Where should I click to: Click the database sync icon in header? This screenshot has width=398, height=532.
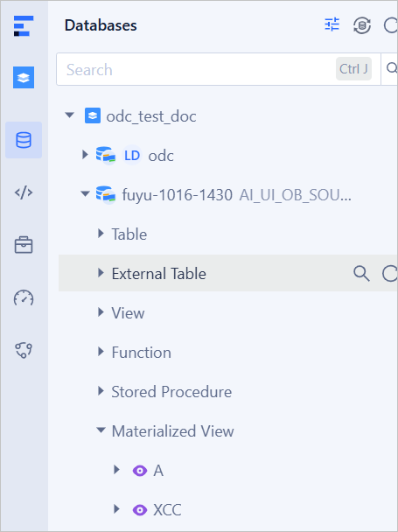(362, 25)
